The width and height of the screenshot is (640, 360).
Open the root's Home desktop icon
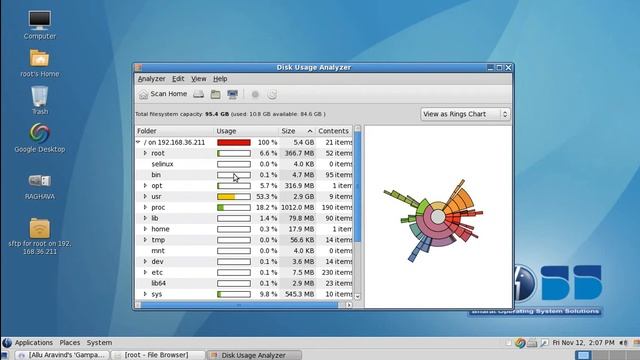coord(40,63)
